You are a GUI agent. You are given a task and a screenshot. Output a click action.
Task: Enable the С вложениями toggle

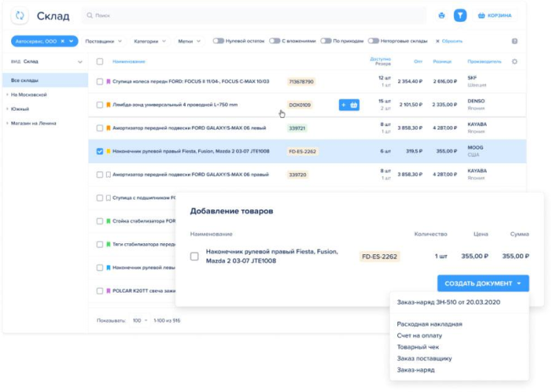(x=274, y=41)
